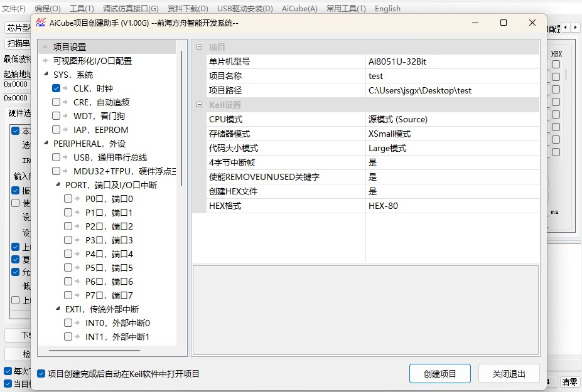Click left scroll arrow in background window tabs
The width and height of the screenshot is (582, 392).
[565, 28]
